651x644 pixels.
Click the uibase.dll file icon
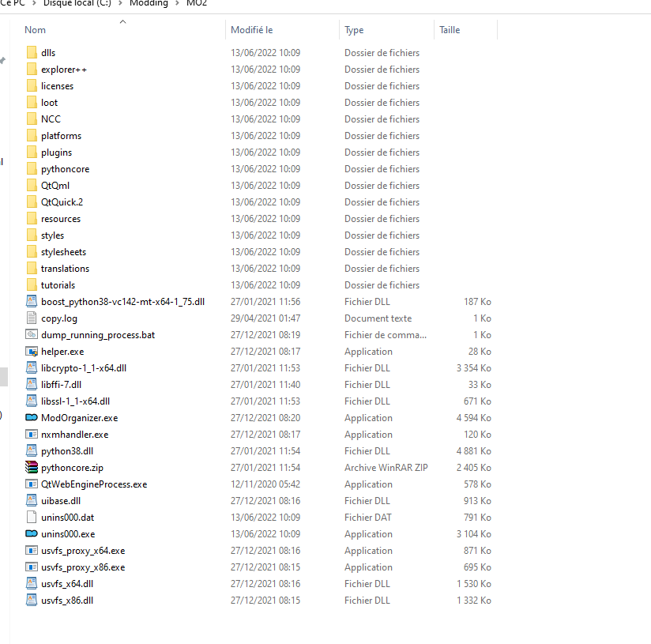pyautogui.click(x=32, y=500)
